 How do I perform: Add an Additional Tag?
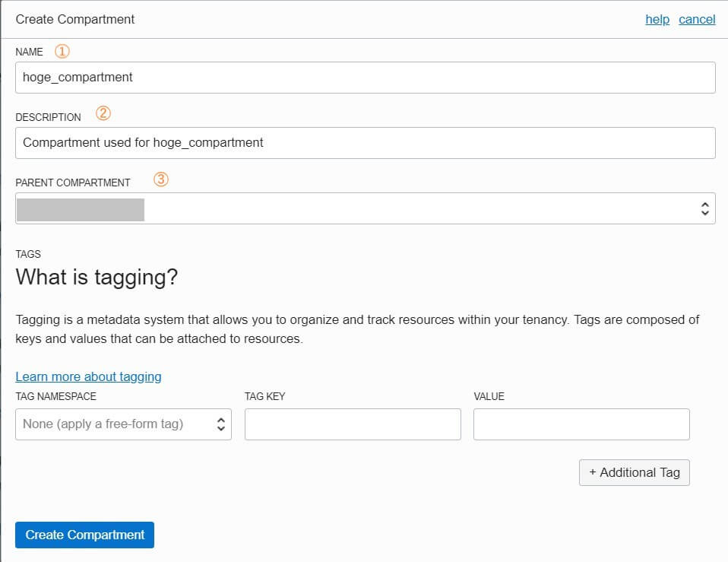(x=635, y=473)
